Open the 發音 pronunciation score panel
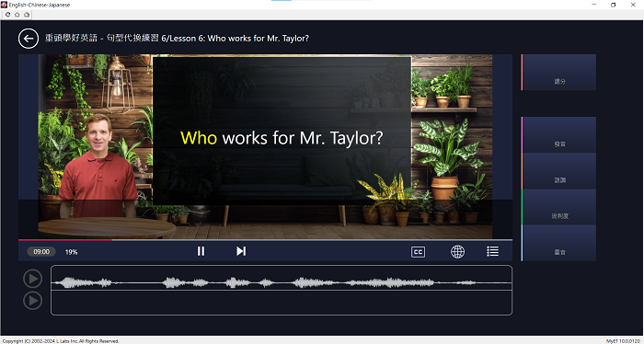The width and height of the screenshot is (644, 344). pyautogui.click(x=559, y=134)
